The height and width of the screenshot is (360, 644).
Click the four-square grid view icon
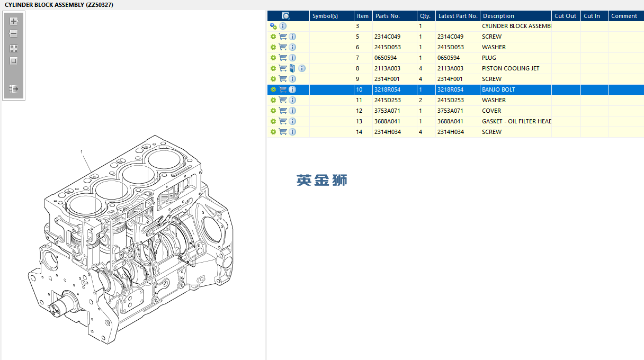pos(14,48)
